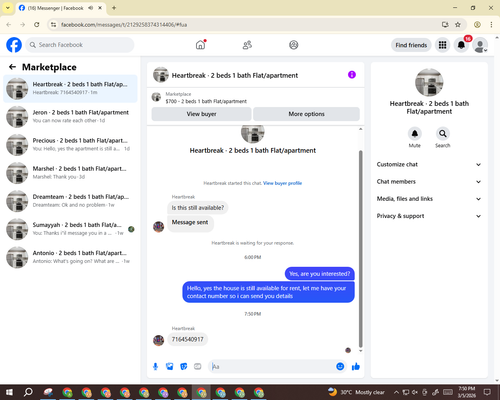This screenshot has height=400, width=500.
Task: Expand Media, files and links section
Action: click(429, 199)
